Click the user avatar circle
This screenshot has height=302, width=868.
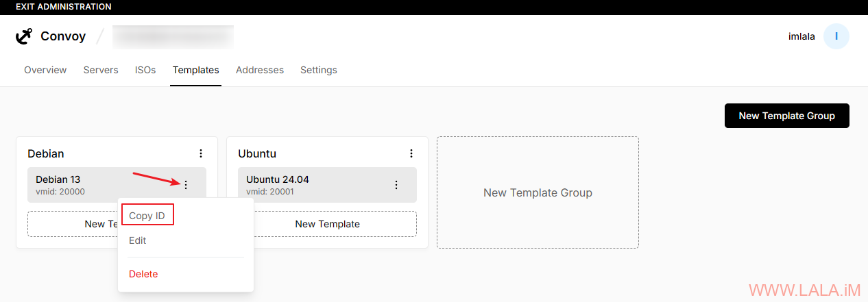836,36
